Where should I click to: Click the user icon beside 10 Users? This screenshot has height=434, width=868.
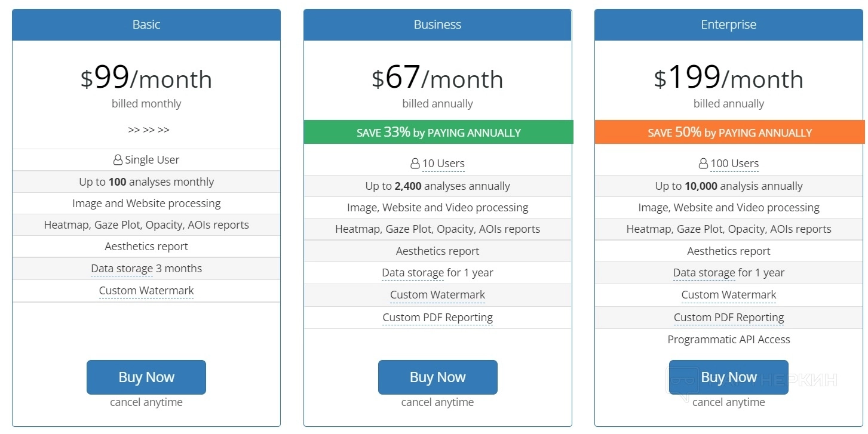pos(415,164)
